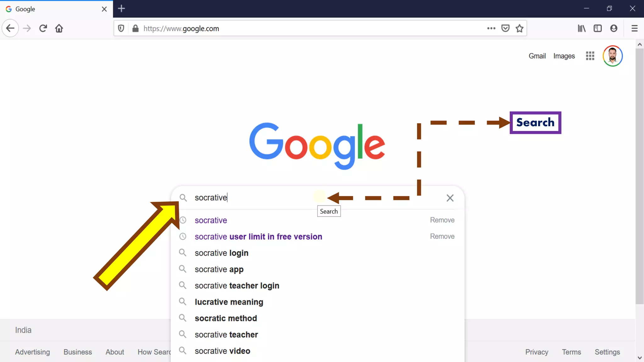Open Firefox library icon
This screenshot has width=644, height=362.
(581, 28)
